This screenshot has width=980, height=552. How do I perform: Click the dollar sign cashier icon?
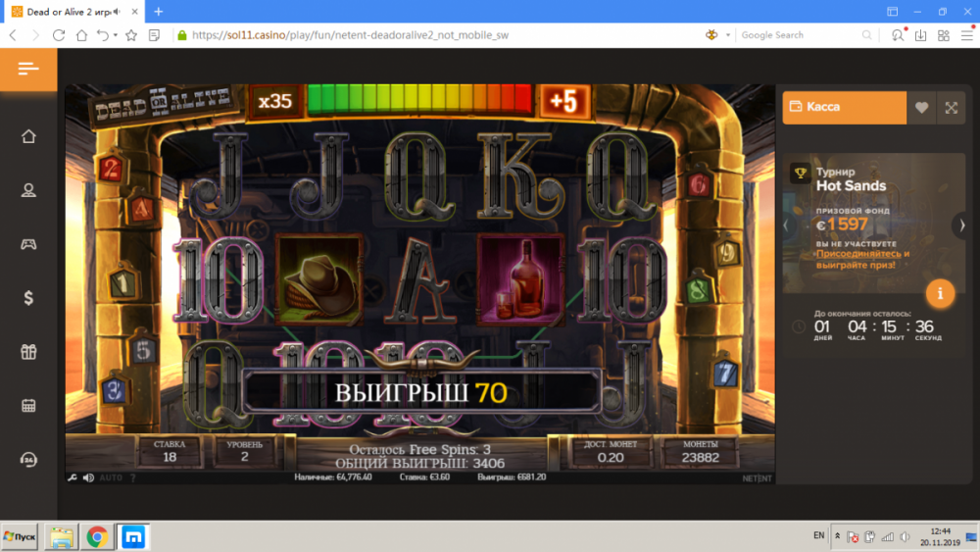pos(28,298)
